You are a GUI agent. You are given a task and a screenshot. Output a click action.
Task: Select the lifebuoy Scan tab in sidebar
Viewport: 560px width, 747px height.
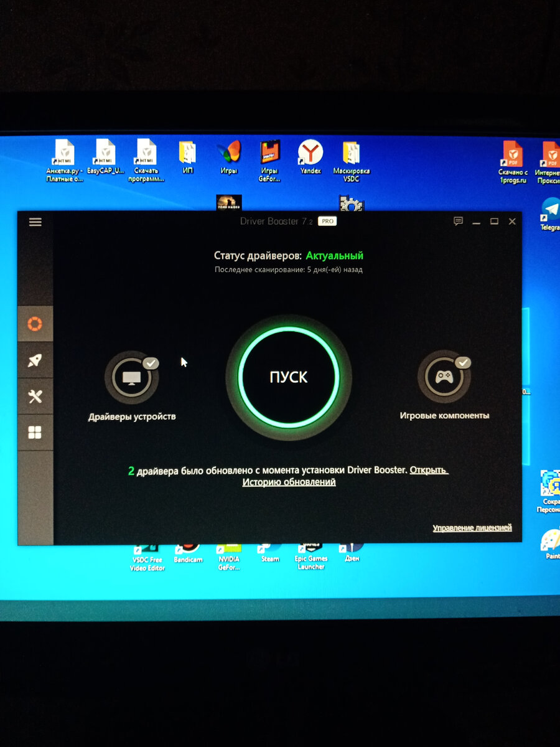click(35, 324)
